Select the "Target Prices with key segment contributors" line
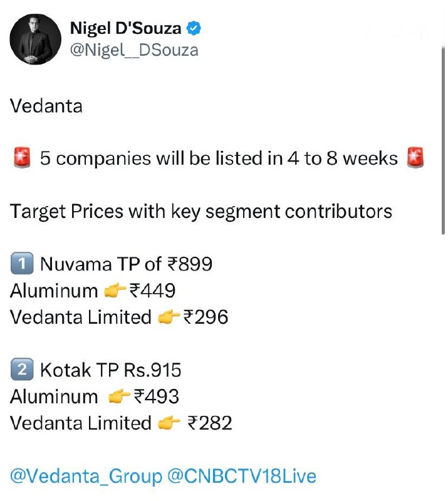Image resolution: width=448 pixels, height=501 pixels. point(201,211)
